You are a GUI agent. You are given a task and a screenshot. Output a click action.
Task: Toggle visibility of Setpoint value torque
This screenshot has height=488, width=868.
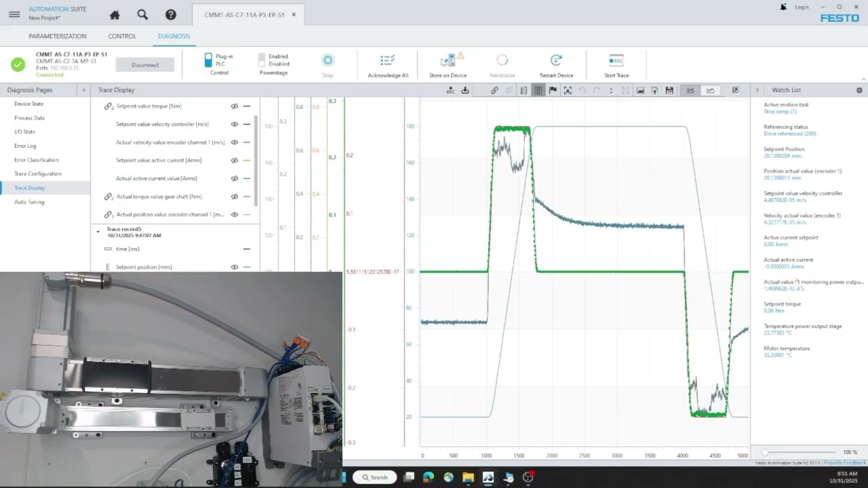click(x=235, y=106)
